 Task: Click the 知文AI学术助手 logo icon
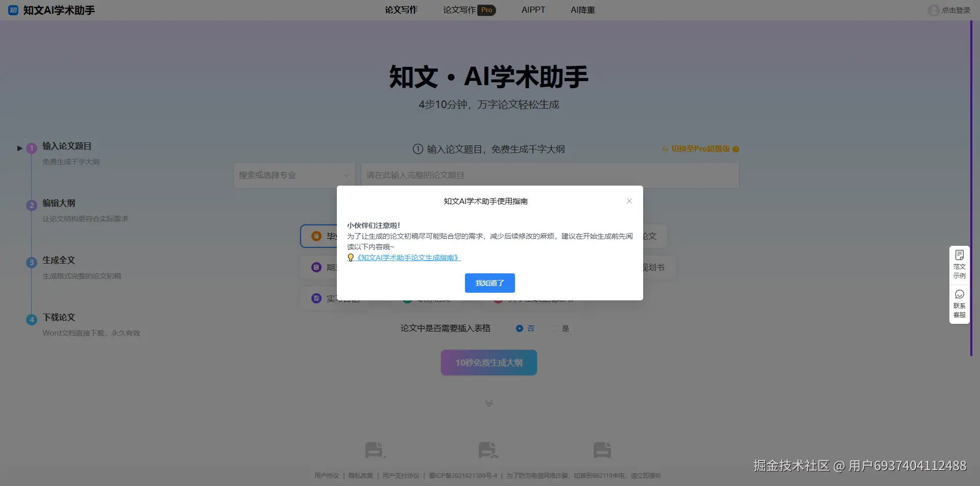(x=13, y=10)
